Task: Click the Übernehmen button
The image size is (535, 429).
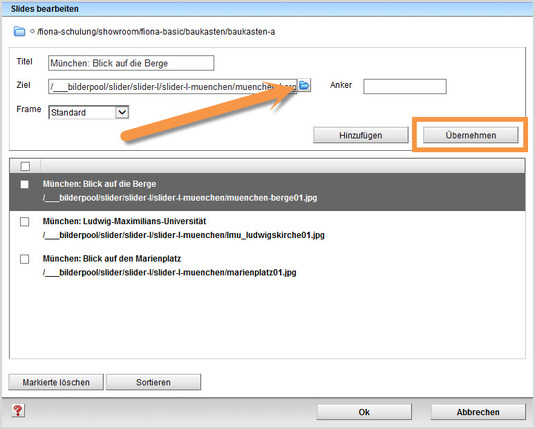Action: [471, 135]
